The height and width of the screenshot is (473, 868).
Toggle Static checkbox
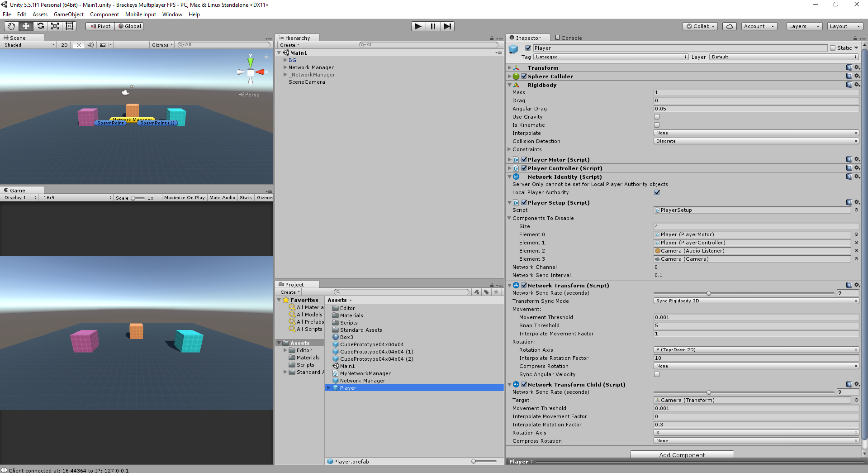click(x=833, y=48)
